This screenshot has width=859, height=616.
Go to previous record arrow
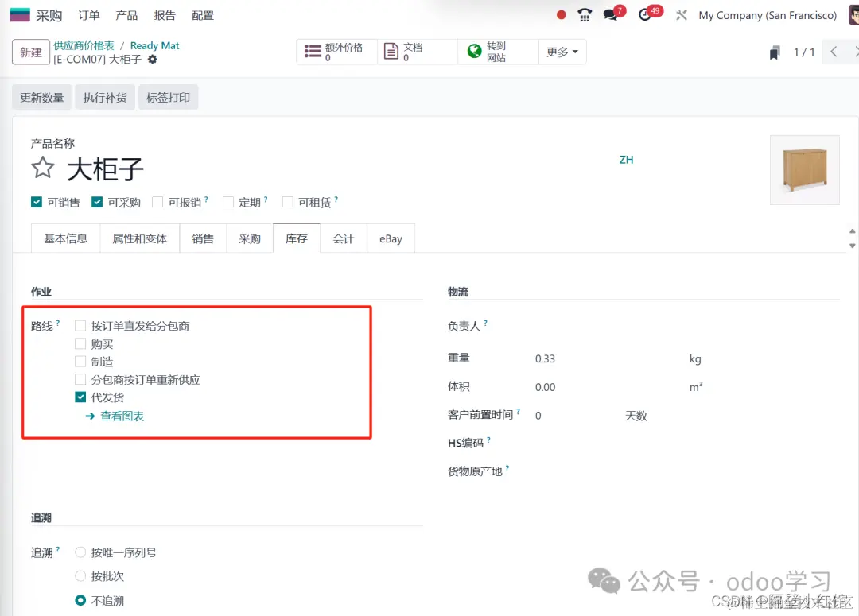[x=834, y=52]
